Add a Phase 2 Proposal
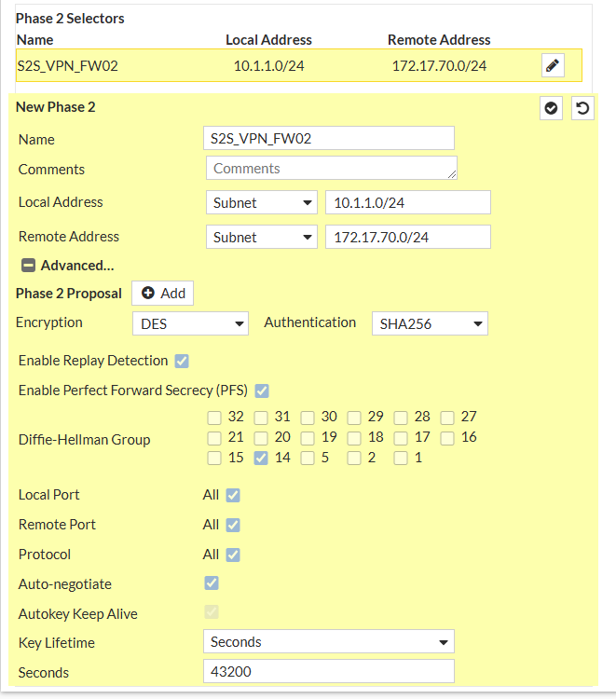The width and height of the screenshot is (616, 699). click(163, 294)
